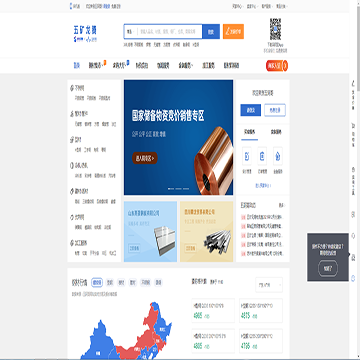Click the price card showing 4795
360x360 pixels.
[261, 341]
